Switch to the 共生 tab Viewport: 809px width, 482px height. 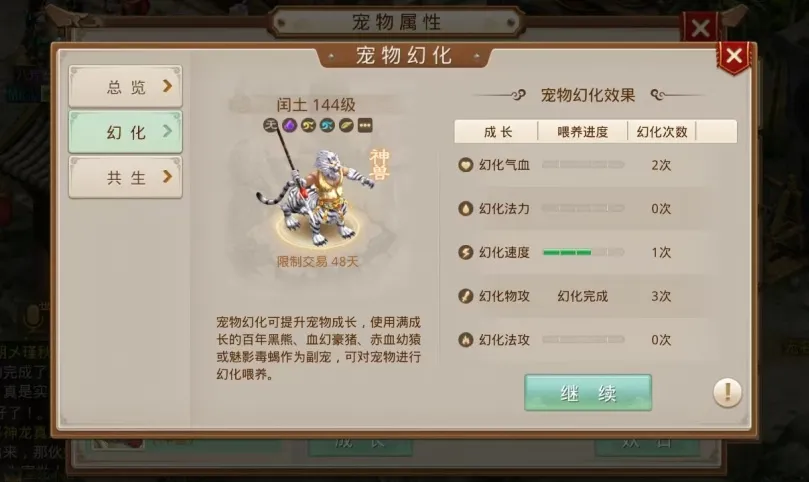[x=125, y=178]
